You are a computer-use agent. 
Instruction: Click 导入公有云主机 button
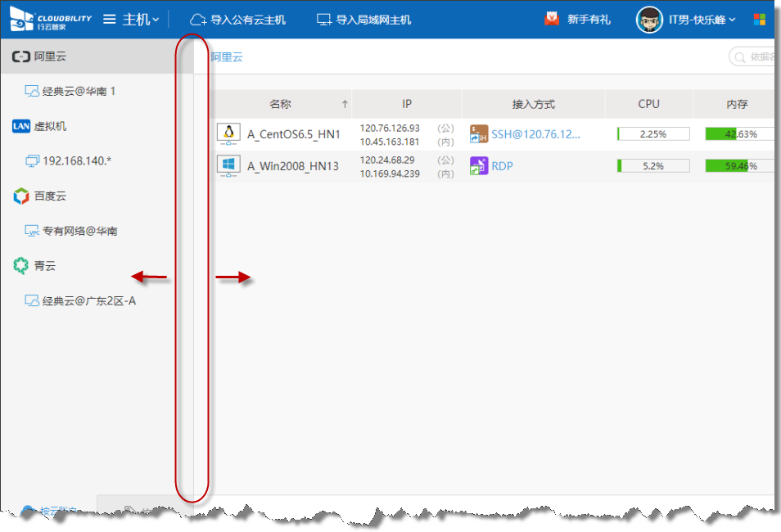238,20
